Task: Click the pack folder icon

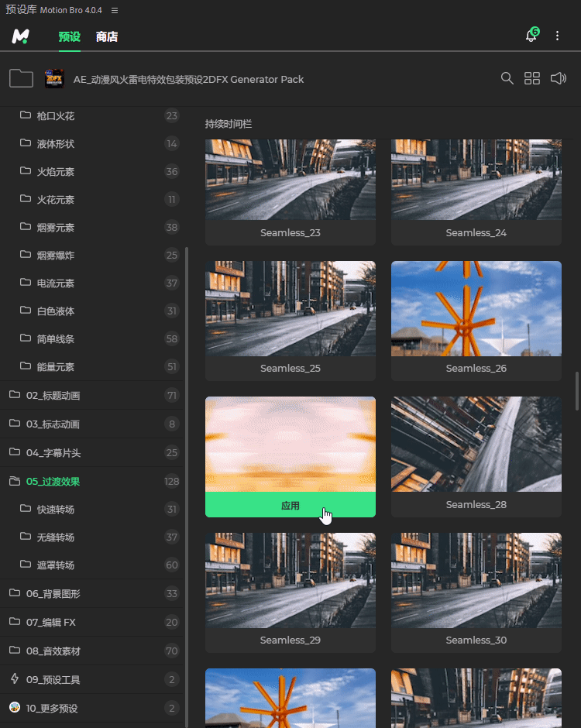Action: [22, 78]
